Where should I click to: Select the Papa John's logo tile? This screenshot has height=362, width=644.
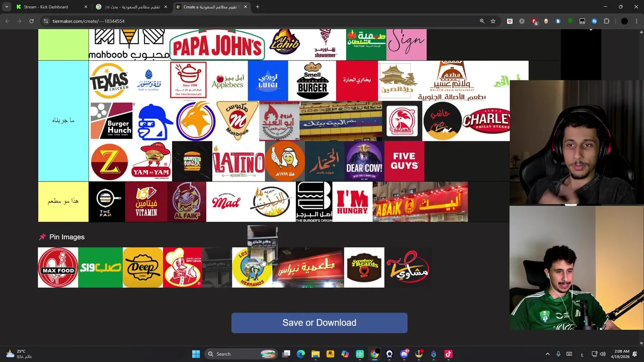click(x=217, y=45)
